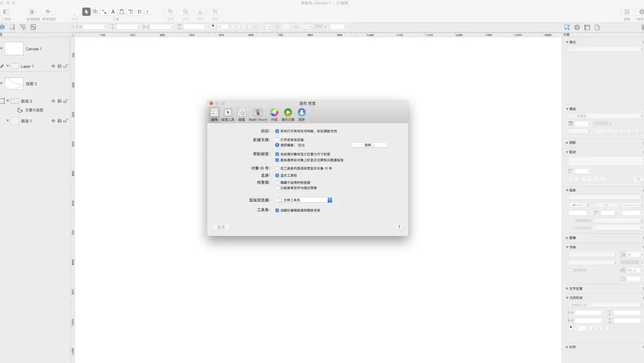The width and height of the screenshot is (644, 363).
Task: Toggle visibility eye of 图层 1
Action: point(53,121)
